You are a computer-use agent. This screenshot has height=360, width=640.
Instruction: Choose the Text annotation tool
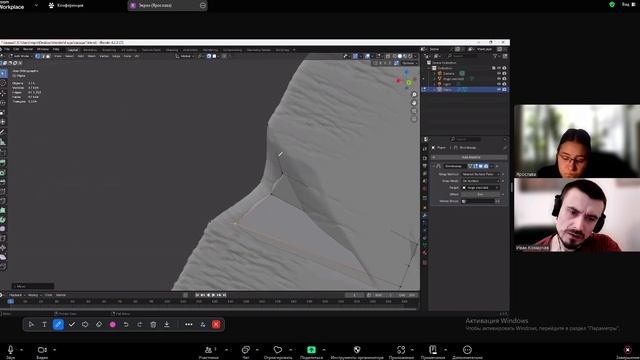pyautogui.click(x=44, y=324)
